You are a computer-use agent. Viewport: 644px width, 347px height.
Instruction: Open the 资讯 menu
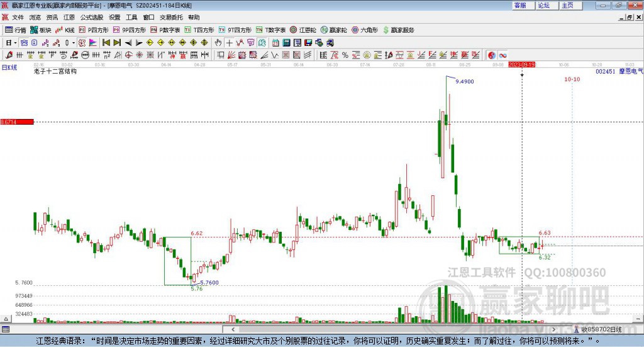click(x=52, y=17)
